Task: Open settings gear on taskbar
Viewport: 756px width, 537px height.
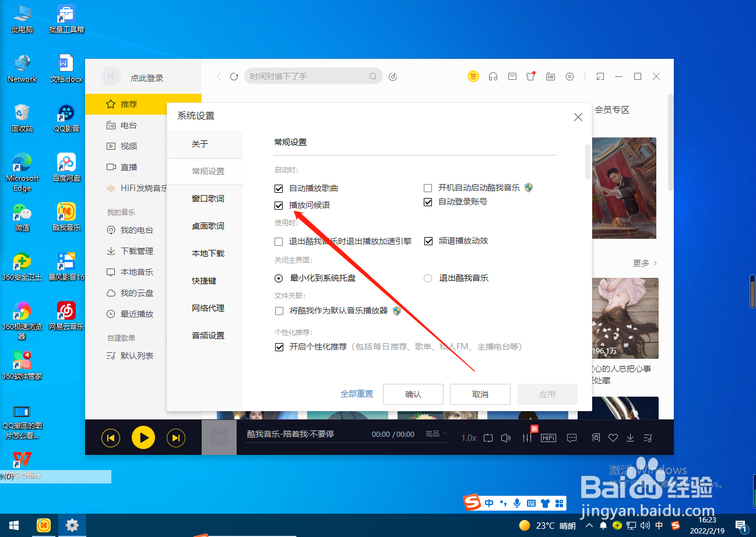Action: [72, 525]
